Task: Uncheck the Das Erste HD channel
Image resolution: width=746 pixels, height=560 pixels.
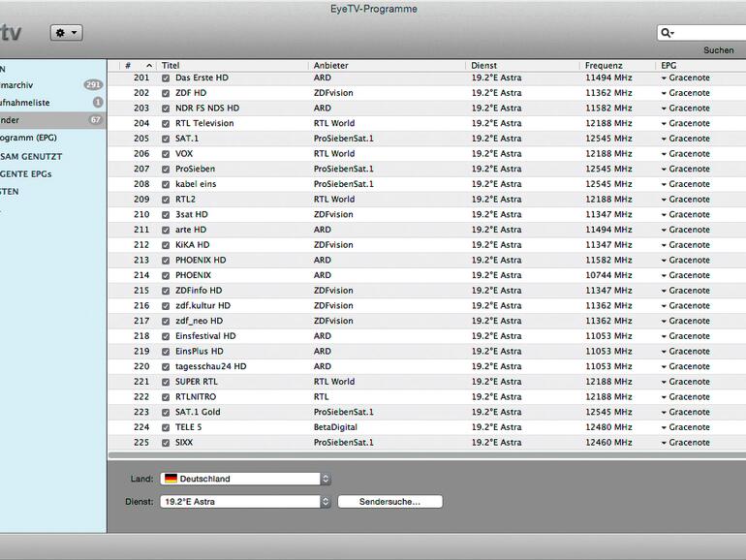Action: click(x=166, y=78)
